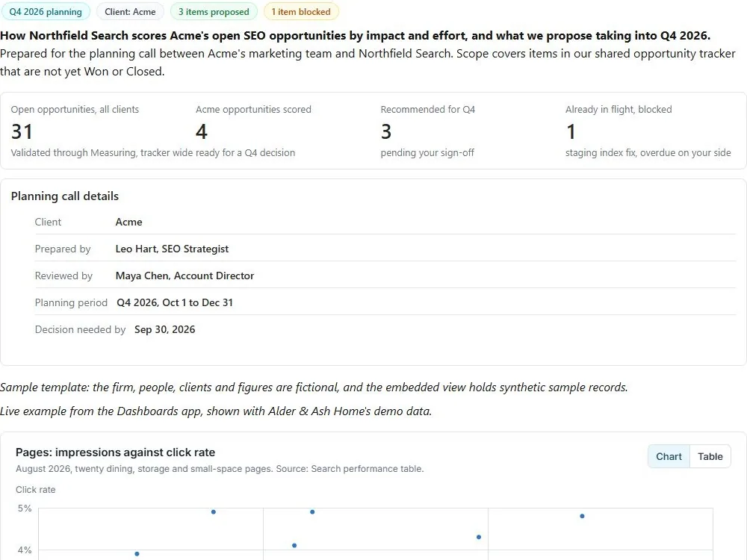Viewport: 747px width, 560px height.
Task: Click the 'Recommended for Q4' label
Action: pyautogui.click(x=428, y=110)
